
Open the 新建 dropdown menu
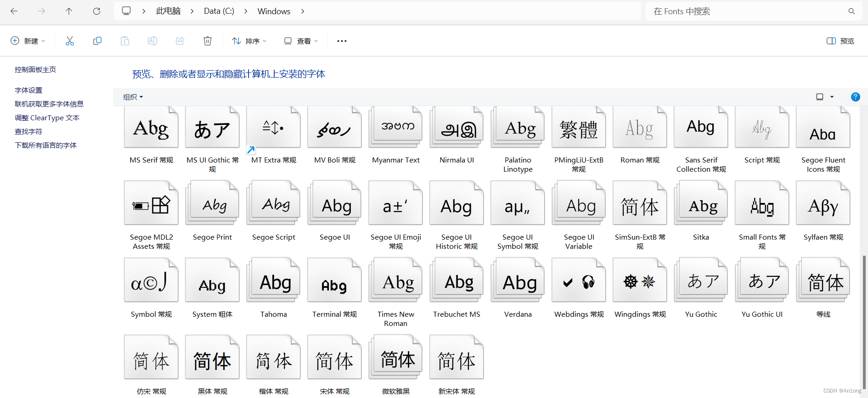click(28, 41)
